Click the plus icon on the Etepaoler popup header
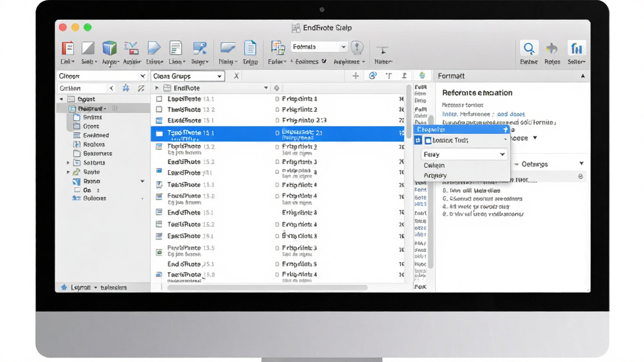Screen dimensions: 644x362 point(505,129)
